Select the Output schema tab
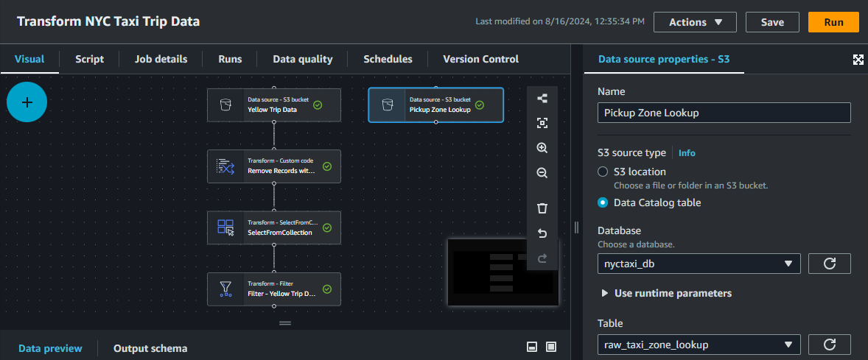Viewport: 868px width, 360px height. 150,348
